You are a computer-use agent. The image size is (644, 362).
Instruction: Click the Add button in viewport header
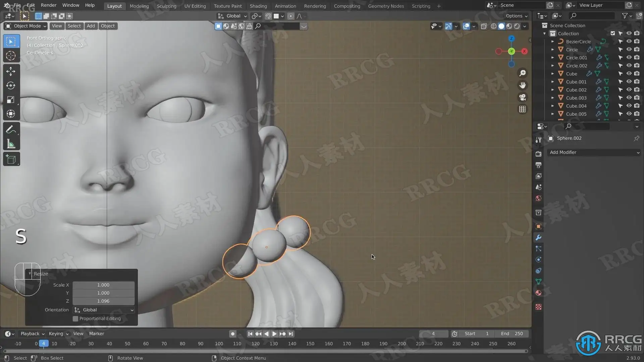point(91,26)
